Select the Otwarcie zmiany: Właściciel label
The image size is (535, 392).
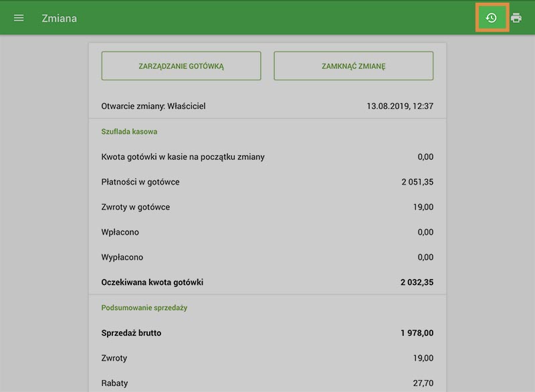(x=153, y=106)
